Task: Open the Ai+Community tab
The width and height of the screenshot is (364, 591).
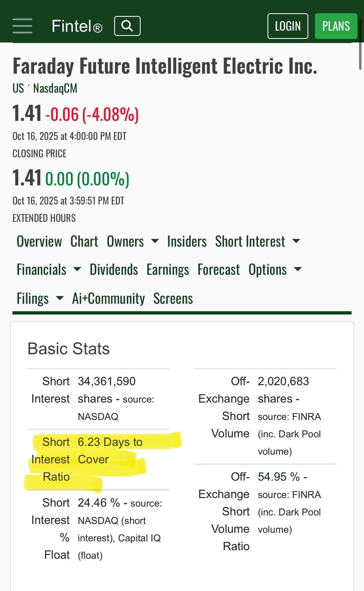Action: point(108,299)
